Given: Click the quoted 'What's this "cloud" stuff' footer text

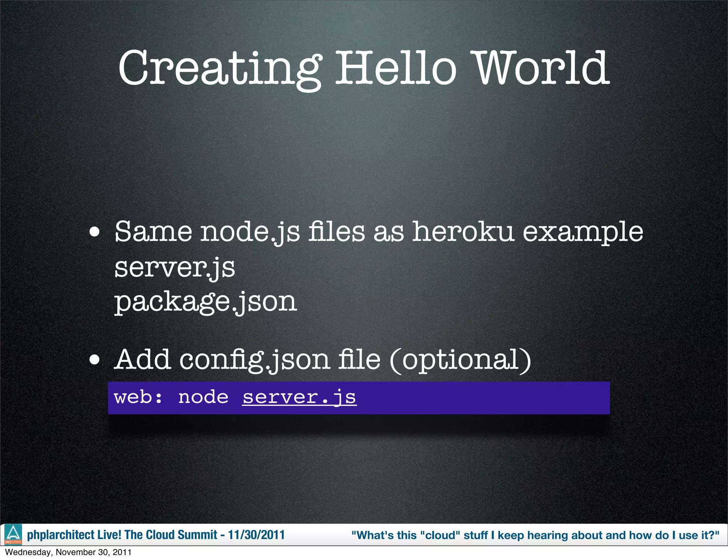Looking at the screenshot, I should 535,535.
